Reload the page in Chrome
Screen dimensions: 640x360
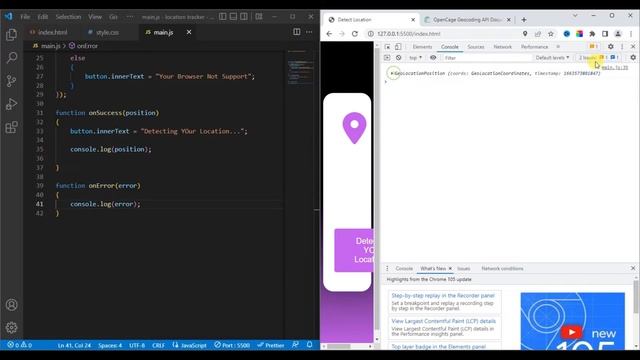click(355, 34)
